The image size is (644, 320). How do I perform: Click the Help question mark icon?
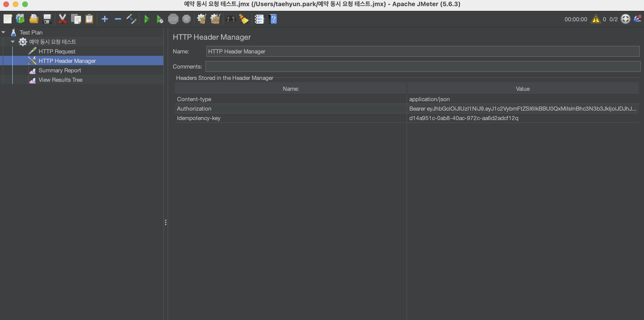pos(273,19)
